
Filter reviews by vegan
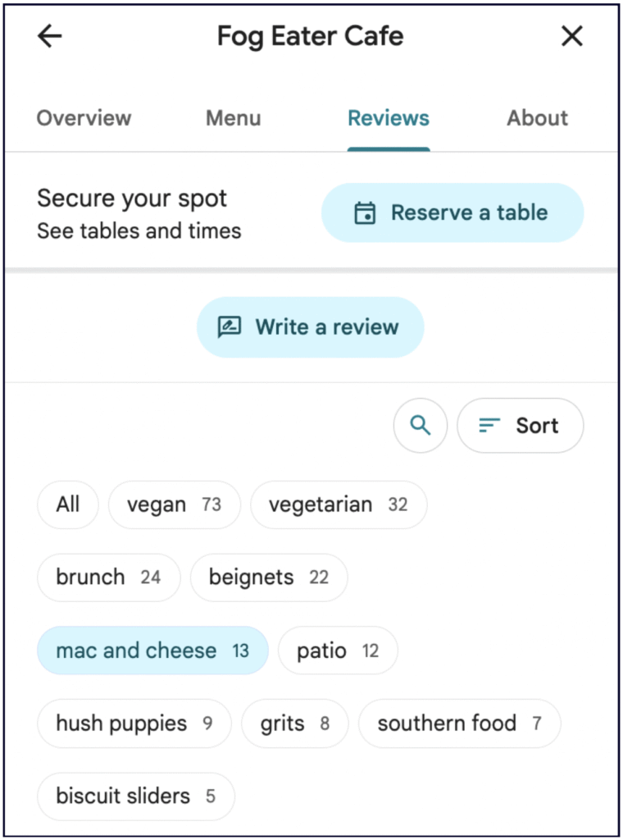[174, 504]
